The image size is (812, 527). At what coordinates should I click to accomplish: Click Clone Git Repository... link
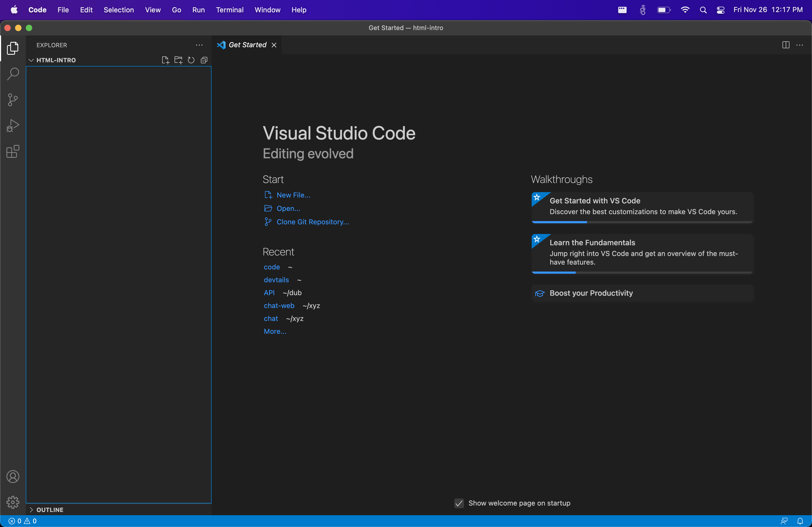coord(313,222)
